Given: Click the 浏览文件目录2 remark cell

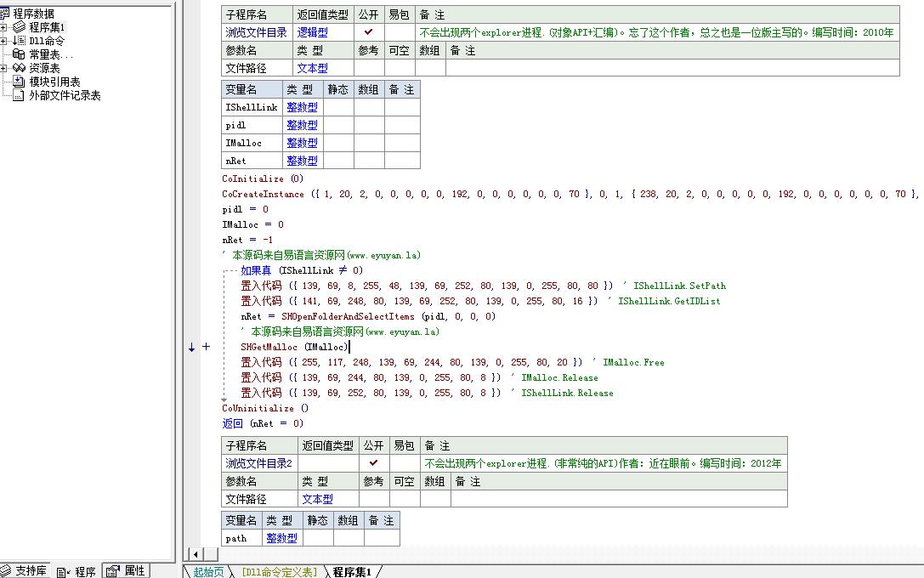Looking at the screenshot, I should point(604,463).
